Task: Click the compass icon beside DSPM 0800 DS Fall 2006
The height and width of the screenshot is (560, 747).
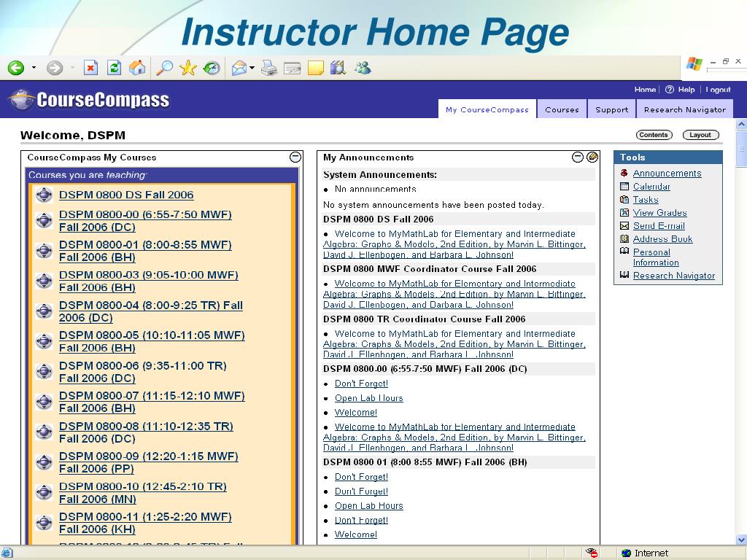Action: 44,194
